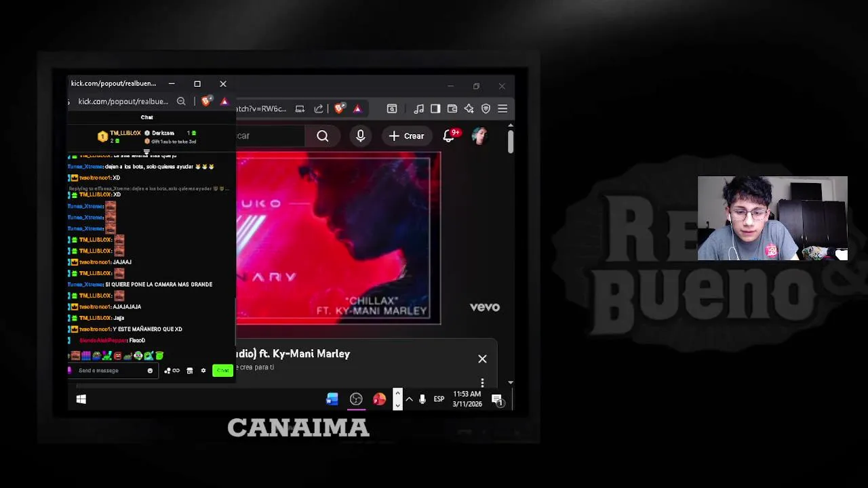Click message 'SI QUIERE PONE LA CAMARA MAS GRANDE'
This screenshot has height=488, width=868.
point(159,285)
